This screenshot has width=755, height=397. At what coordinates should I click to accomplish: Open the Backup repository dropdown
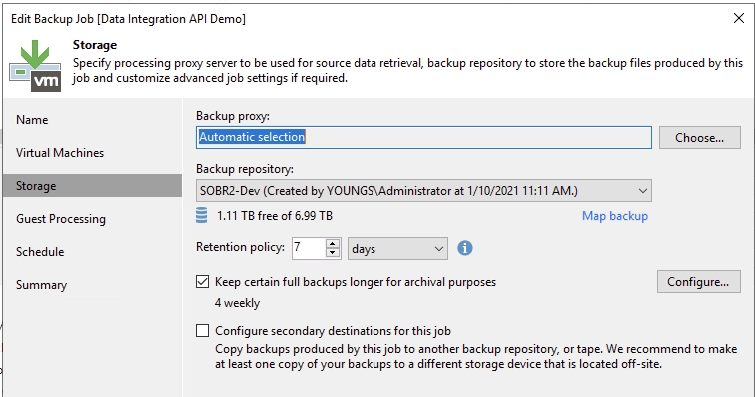(x=424, y=191)
